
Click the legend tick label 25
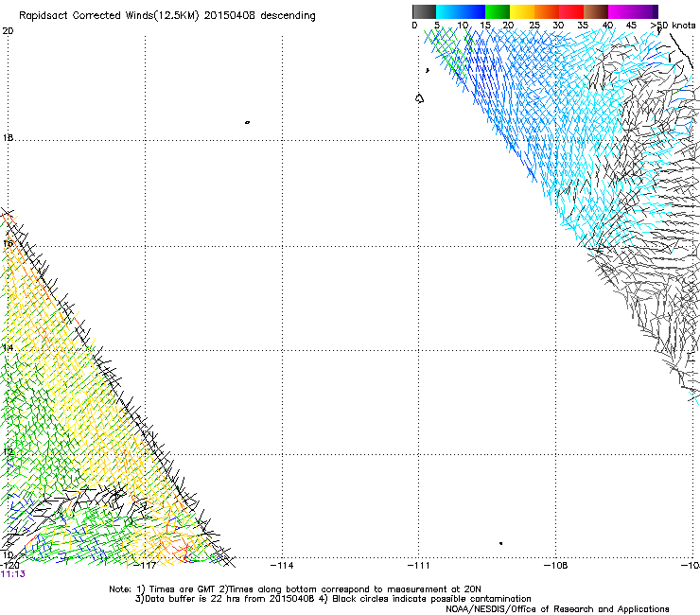click(534, 26)
